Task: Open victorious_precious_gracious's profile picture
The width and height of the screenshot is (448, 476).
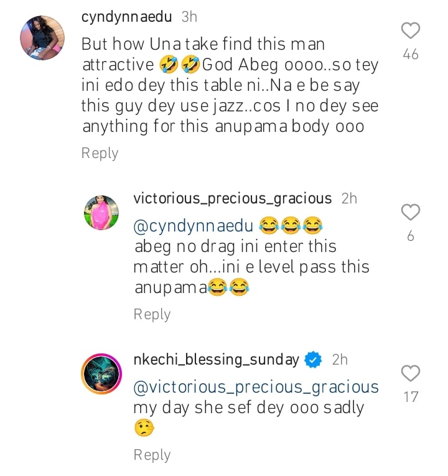Action: [101, 213]
